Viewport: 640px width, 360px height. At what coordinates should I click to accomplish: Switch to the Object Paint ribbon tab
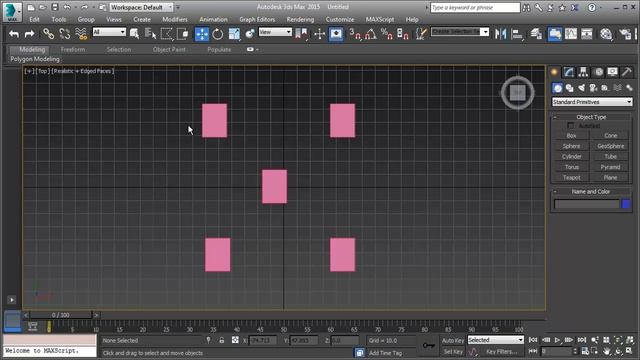click(169, 49)
